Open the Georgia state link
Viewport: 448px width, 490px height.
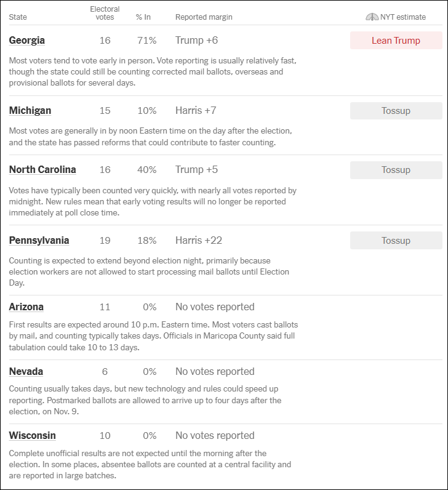(27, 41)
